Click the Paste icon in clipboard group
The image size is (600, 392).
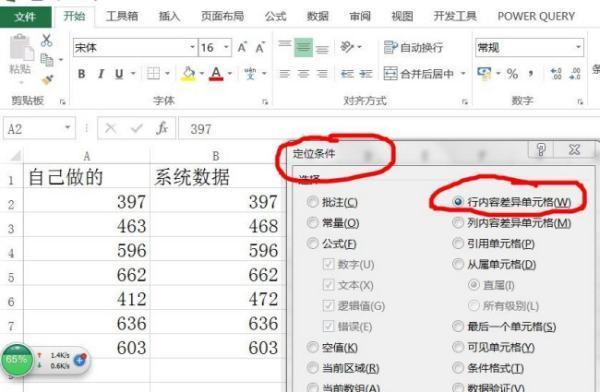tap(21, 48)
